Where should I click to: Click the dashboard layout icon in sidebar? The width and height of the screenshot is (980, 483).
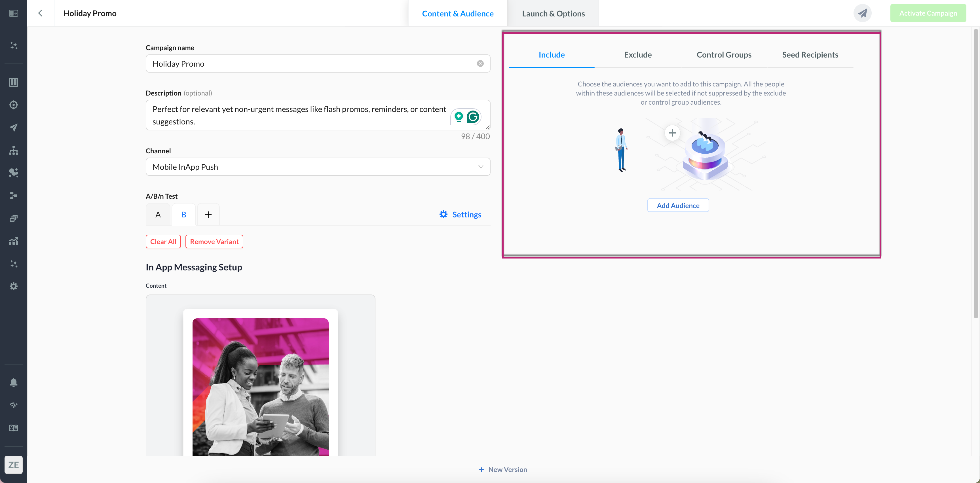point(14,82)
